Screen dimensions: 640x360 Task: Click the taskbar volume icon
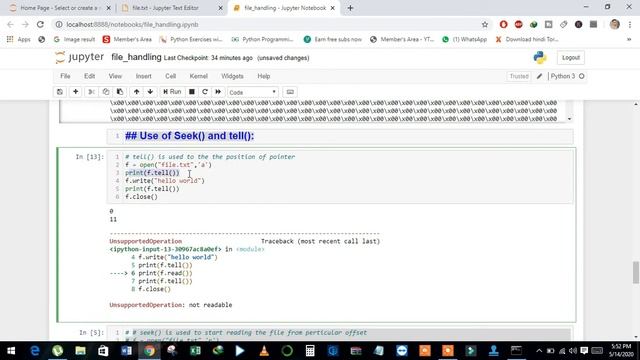coord(572,351)
